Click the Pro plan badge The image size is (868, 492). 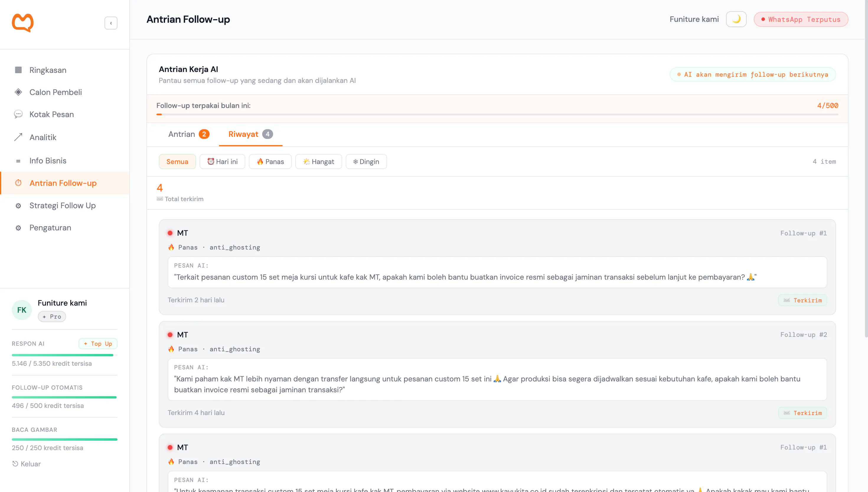pyautogui.click(x=52, y=316)
